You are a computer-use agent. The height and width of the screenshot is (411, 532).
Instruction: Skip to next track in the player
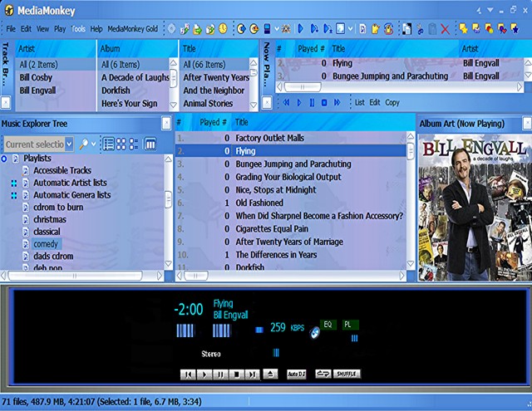(x=252, y=374)
